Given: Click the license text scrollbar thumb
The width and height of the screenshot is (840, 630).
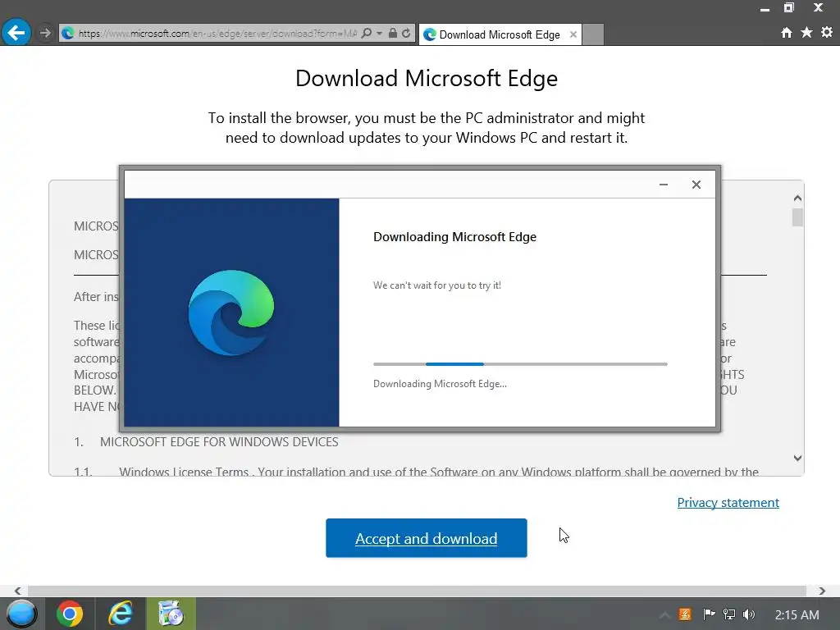Looking at the screenshot, I should tap(797, 217).
